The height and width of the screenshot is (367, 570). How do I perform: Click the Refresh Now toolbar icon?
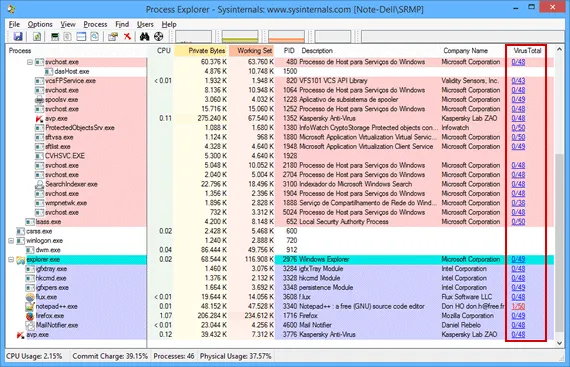(x=37, y=36)
